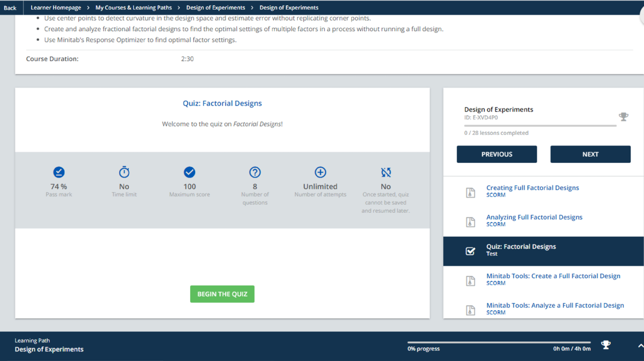Click the bottom 0% progress bar

(x=499, y=342)
